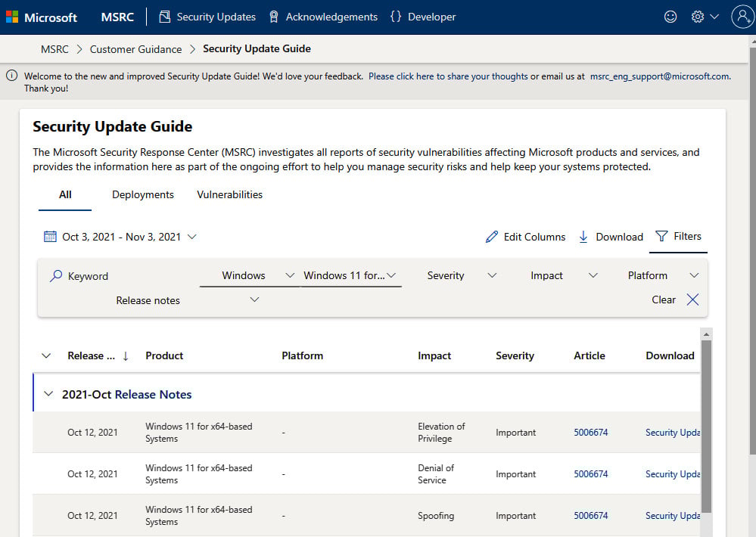The height and width of the screenshot is (537, 756).
Task: Click the Impact column header
Action: 434,355
